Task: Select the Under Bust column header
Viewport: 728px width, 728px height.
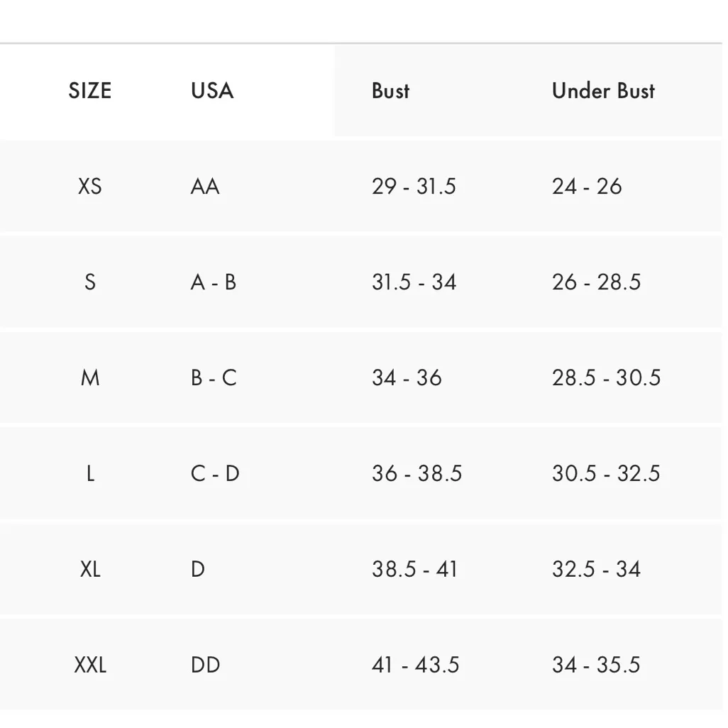Action: pos(603,91)
